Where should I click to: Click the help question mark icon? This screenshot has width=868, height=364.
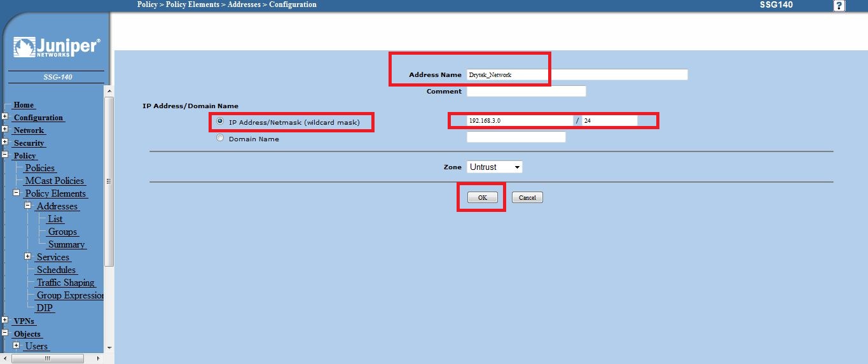pos(839,6)
